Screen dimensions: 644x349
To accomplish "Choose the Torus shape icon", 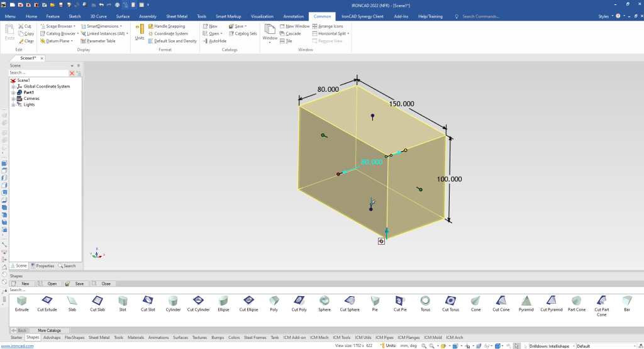I will (425, 301).
